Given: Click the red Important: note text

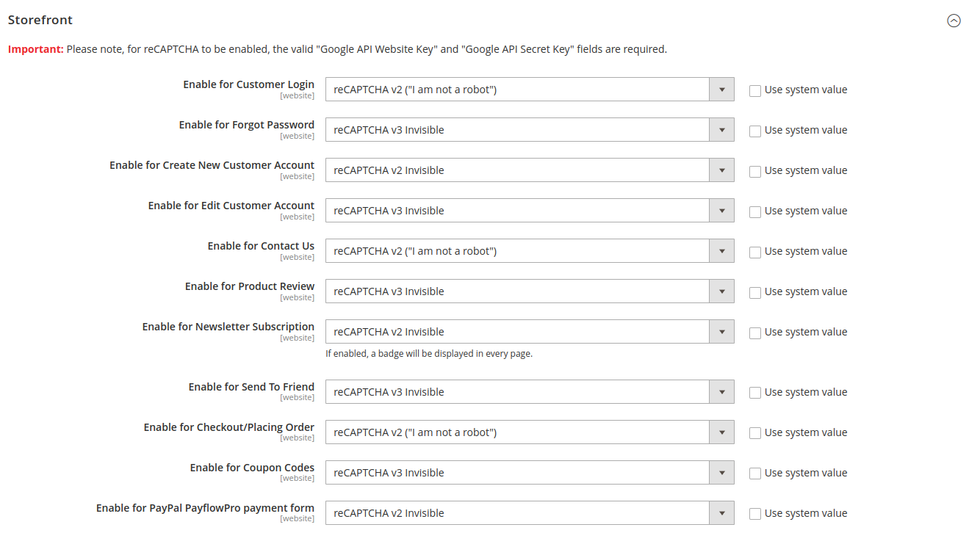Looking at the screenshot, I should pos(36,49).
